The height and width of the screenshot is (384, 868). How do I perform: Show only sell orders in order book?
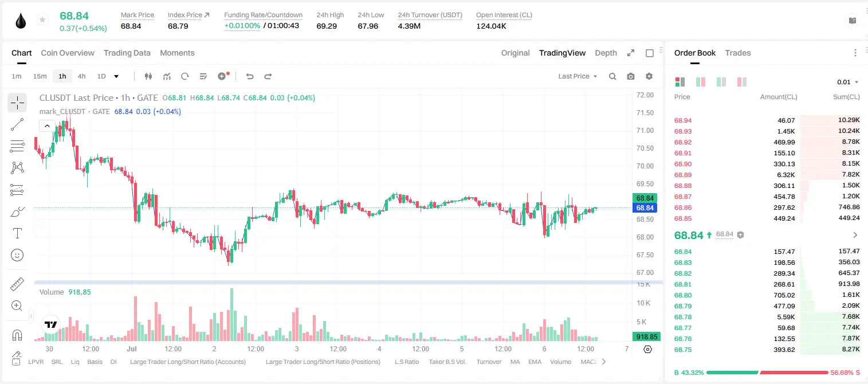pyautogui.click(x=742, y=82)
